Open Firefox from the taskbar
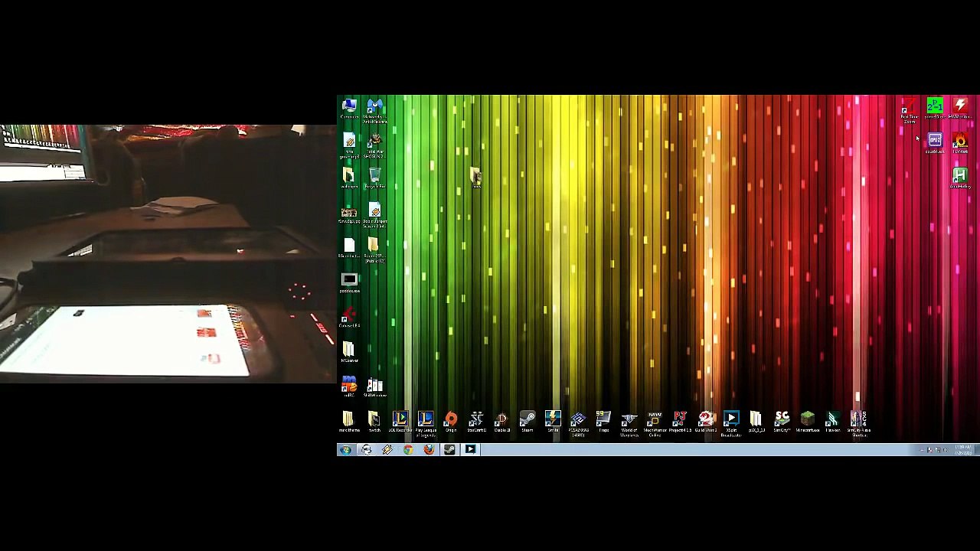 [x=429, y=450]
